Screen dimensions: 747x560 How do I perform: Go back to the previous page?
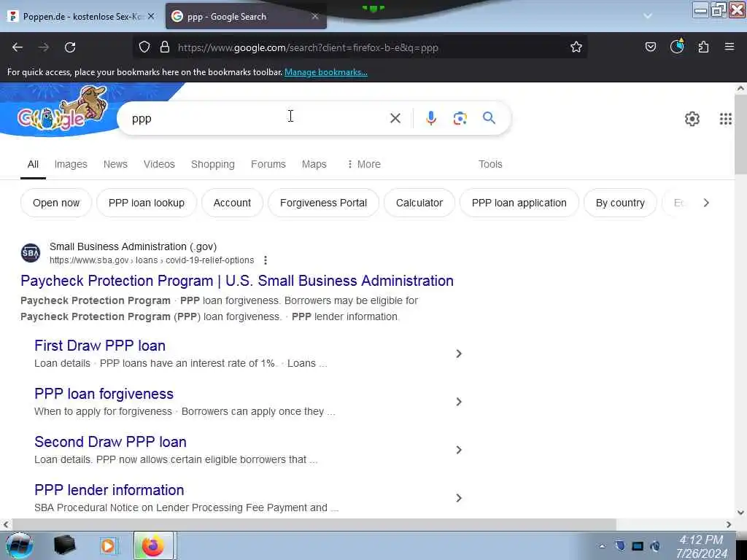[x=18, y=47]
